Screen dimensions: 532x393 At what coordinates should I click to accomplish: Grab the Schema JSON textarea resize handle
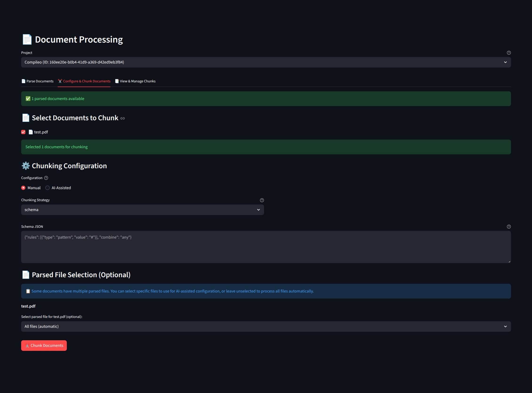(x=509, y=261)
